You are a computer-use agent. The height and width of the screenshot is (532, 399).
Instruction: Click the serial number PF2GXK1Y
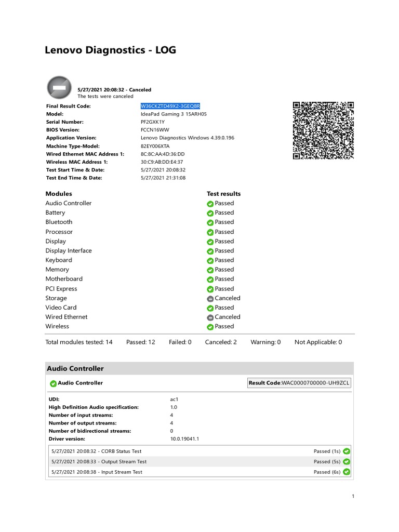tap(153, 122)
